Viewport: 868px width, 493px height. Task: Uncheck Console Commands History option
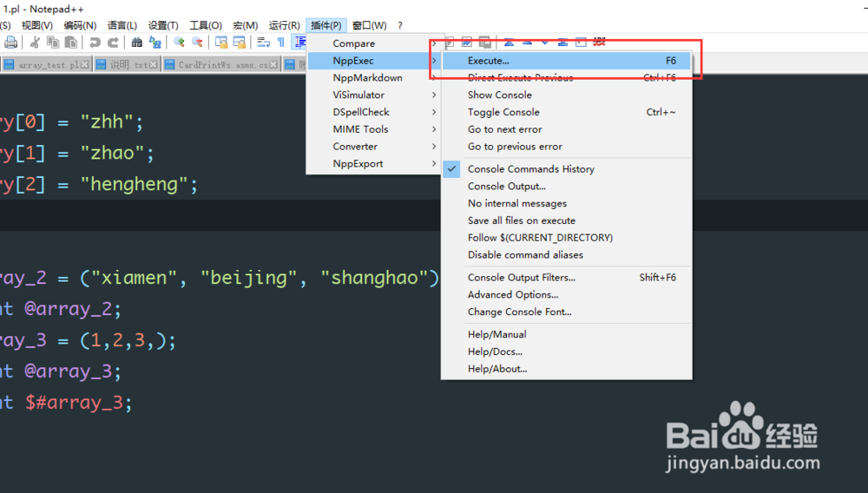[x=566, y=169]
